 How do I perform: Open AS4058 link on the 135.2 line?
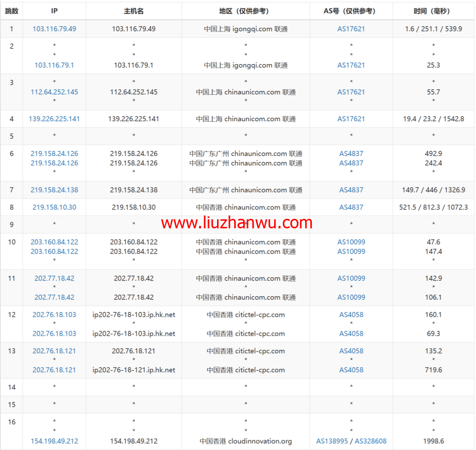[351, 351]
